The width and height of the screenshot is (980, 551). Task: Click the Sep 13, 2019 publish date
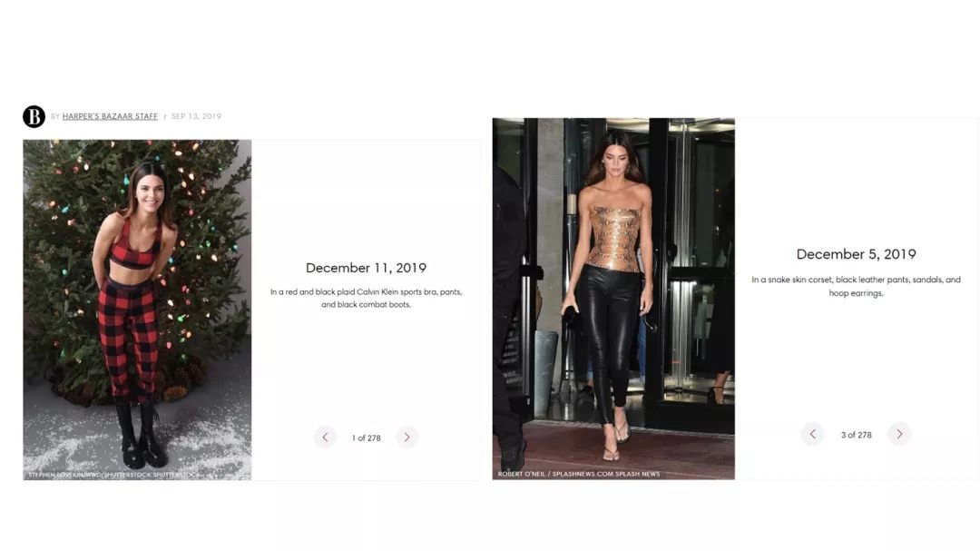(196, 116)
